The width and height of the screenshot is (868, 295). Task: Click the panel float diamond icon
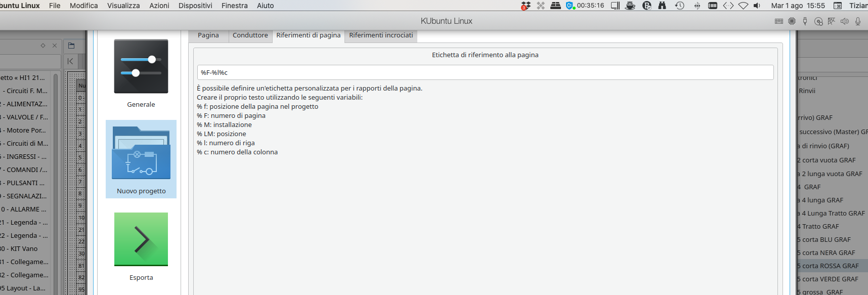(x=43, y=46)
